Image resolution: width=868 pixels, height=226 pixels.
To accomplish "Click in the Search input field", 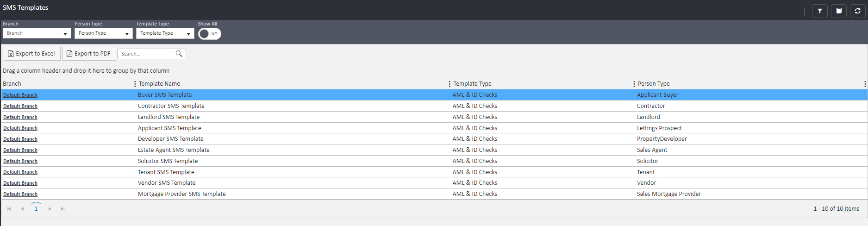I will pos(146,54).
